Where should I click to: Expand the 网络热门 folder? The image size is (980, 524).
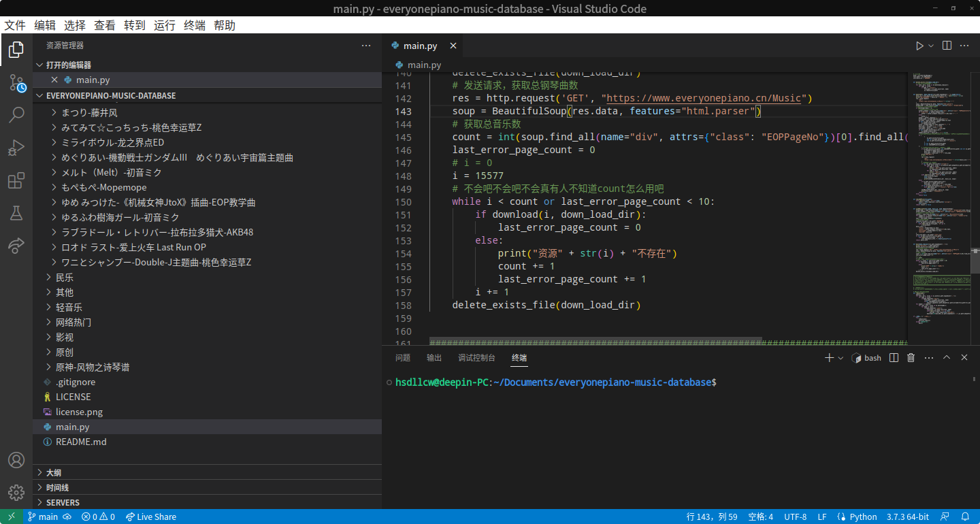207,323
